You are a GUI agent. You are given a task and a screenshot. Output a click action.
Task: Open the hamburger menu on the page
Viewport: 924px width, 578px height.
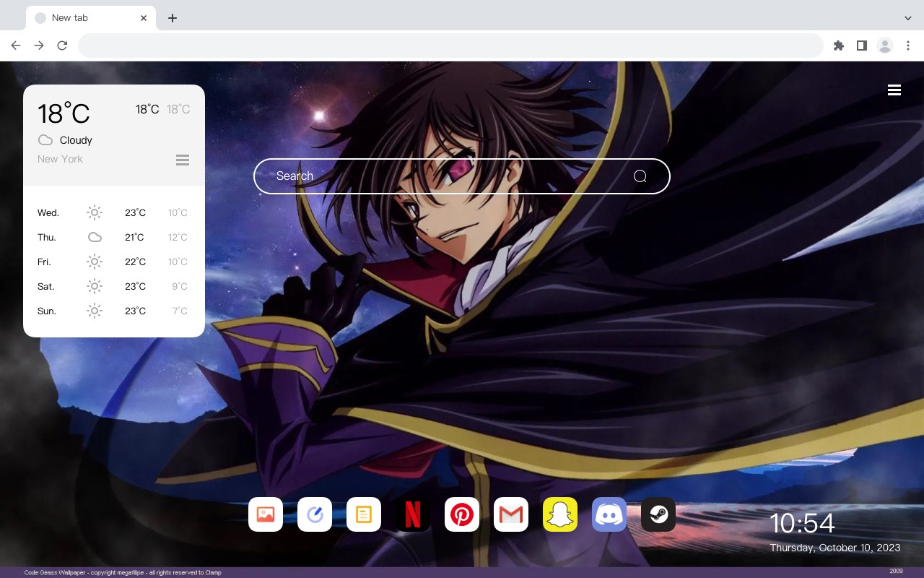(x=894, y=90)
